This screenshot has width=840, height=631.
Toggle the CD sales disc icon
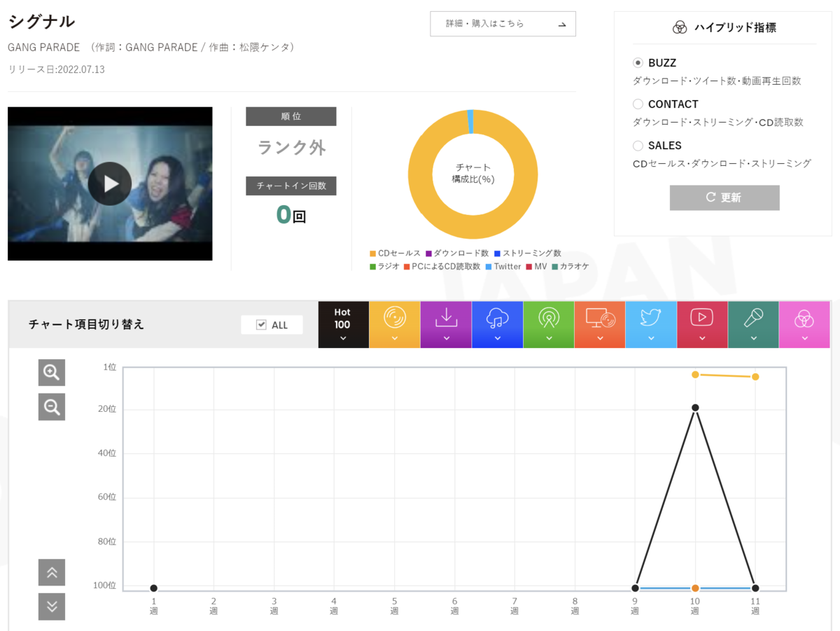(395, 325)
